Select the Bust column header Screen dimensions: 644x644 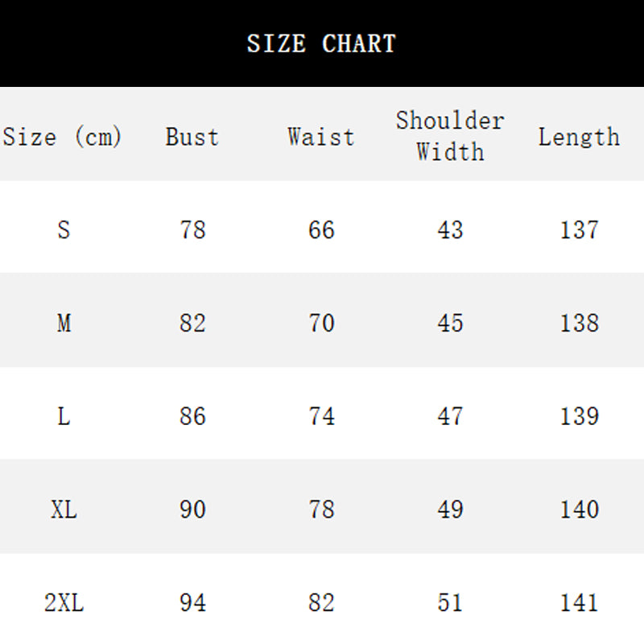coord(192,137)
